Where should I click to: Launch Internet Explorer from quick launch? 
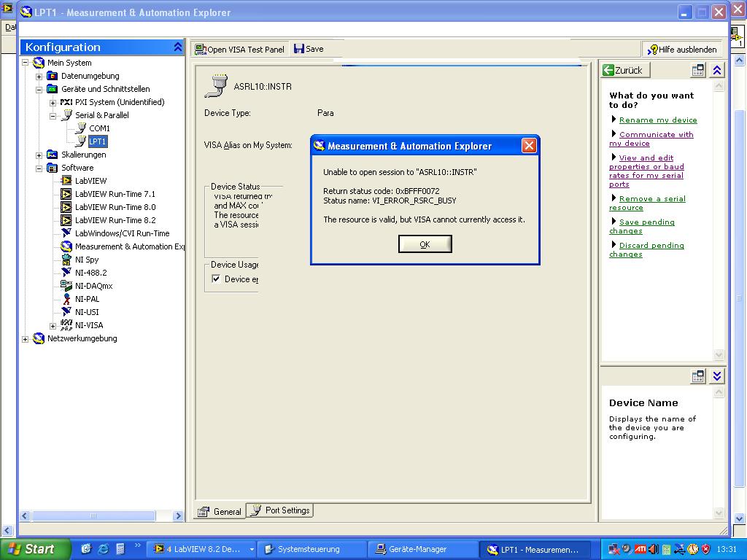[103, 549]
